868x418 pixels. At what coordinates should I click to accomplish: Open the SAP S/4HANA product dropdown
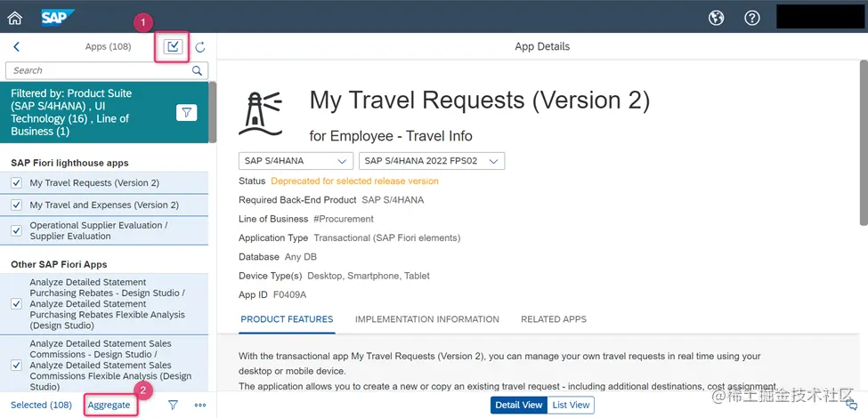pos(296,161)
